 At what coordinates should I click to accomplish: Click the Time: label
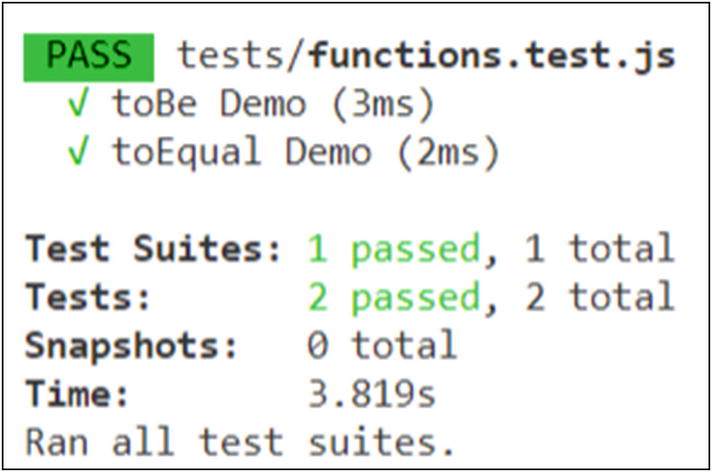click(x=78, y=393)
